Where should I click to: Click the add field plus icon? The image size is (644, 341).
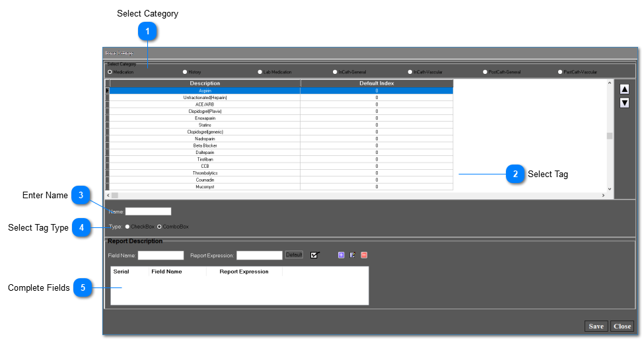[x=341, y=255]
